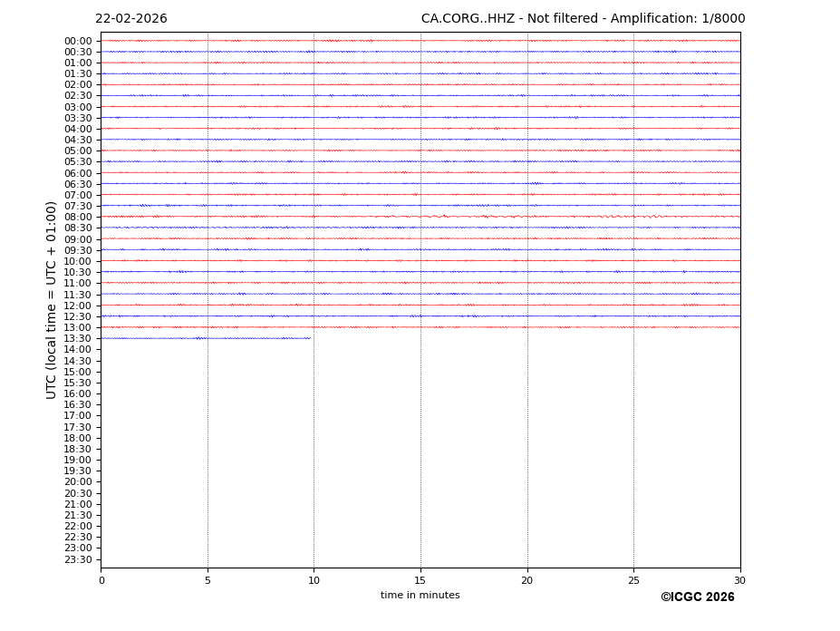
Task: Click the 5 tick on minutes axis
Action: coord(208,580)
